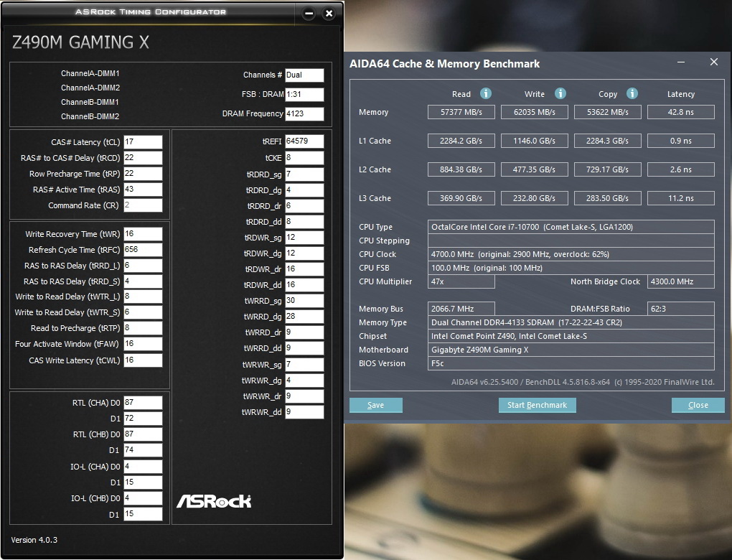Minimize the ASRock Timing Configurator window
This screenshot has height=560, width=732.
click(x=309, y=14)
